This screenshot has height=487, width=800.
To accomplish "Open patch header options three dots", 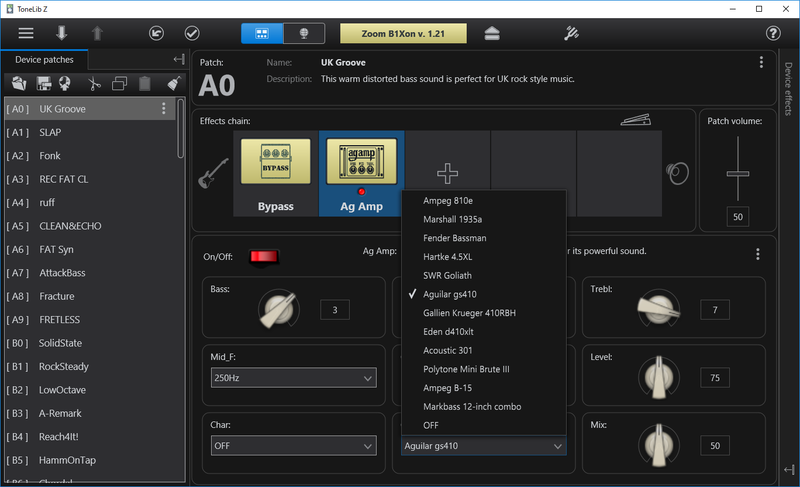I will (761, 62).
